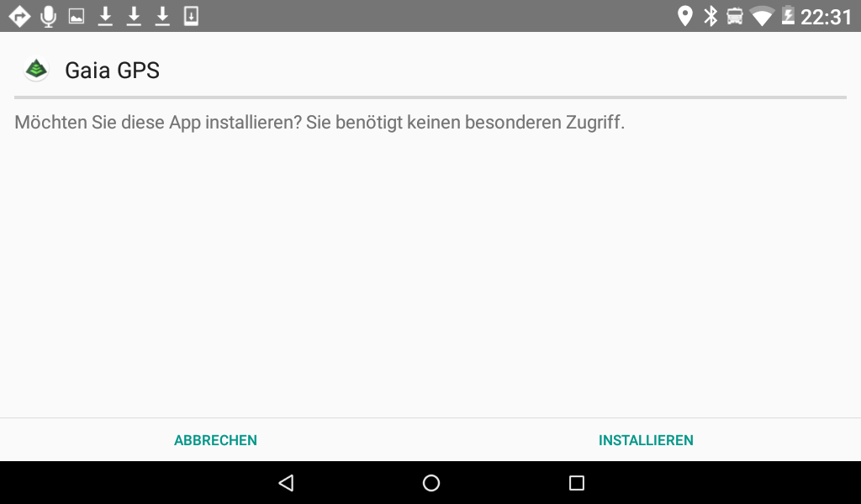The image size is (861, 504).
Task: Tap the rightmost plain download arrow notification
Action: 162,17
